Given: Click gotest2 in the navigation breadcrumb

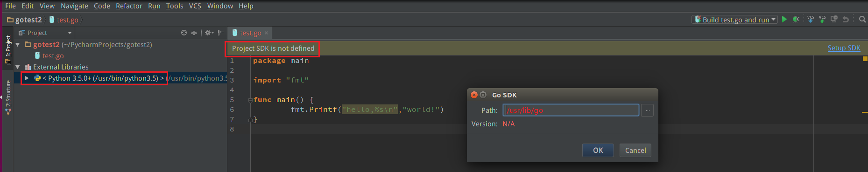Looking at the screenshot, I should pos(28,20).
